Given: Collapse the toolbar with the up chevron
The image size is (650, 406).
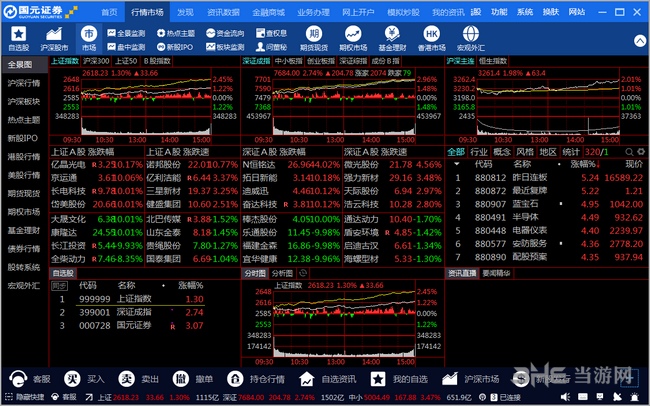Looking at the screenshot, I should pyautogui.click(x=640, y=41).
